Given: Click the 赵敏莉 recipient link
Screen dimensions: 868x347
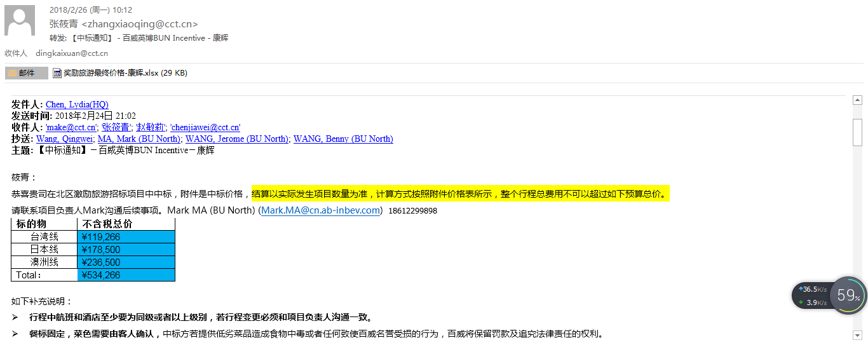Looking at the screenshot, I should tap(151, 127).
